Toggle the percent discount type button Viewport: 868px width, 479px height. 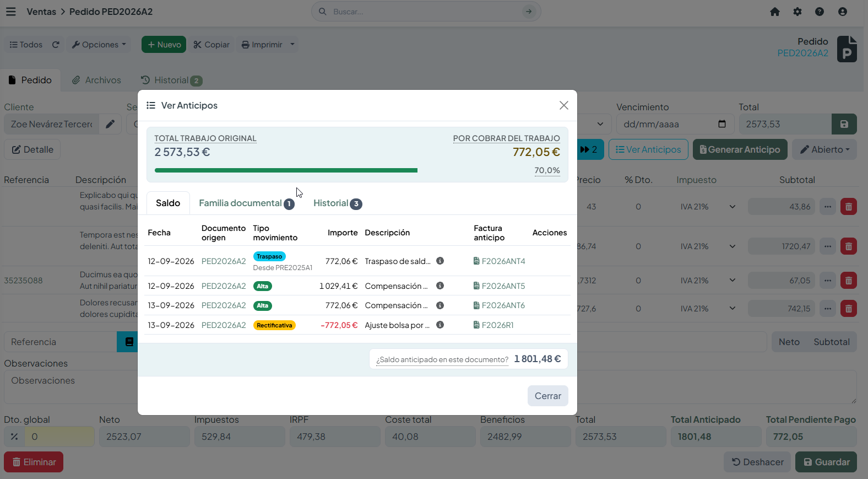(14, 437)
